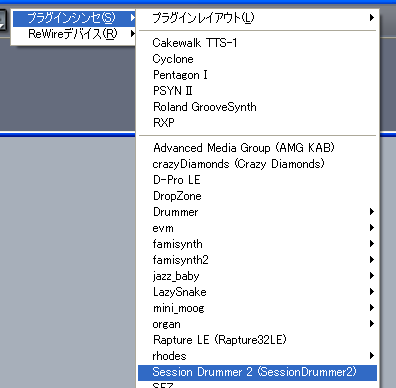Expand the arrow beside mini_moog
Viewport: 396px width, 388px height.
[372, 308]
